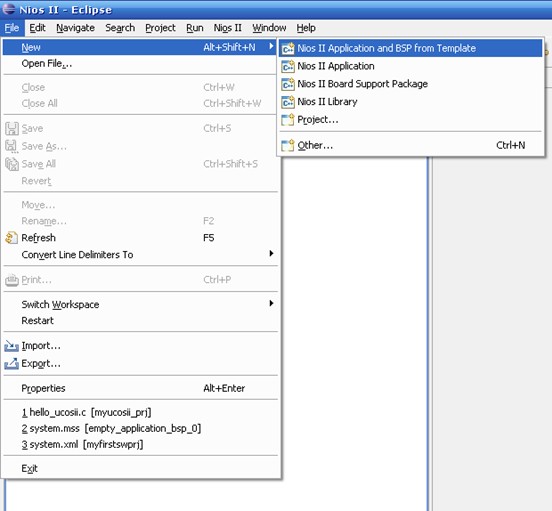
Task: Open the Nios II menu
Action: coord(227,28)
